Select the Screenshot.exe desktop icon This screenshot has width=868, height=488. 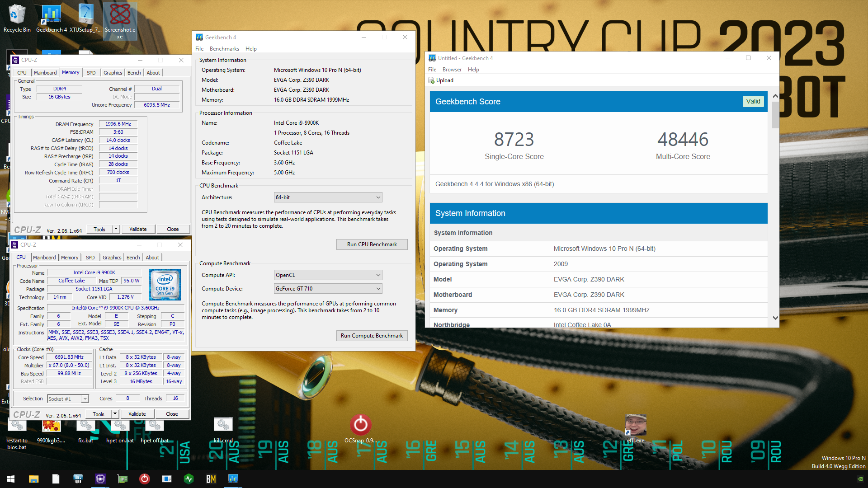pyautogui.click(x=120, y=21)
